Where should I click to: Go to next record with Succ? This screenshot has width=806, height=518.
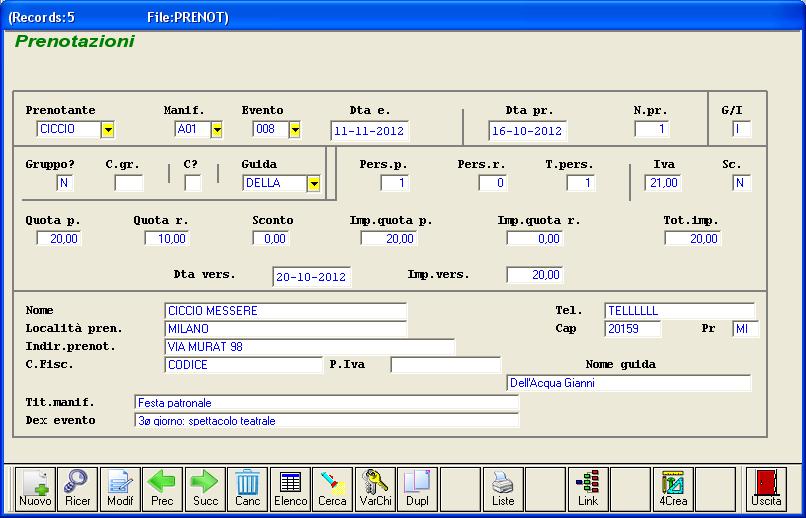[205, 489]
